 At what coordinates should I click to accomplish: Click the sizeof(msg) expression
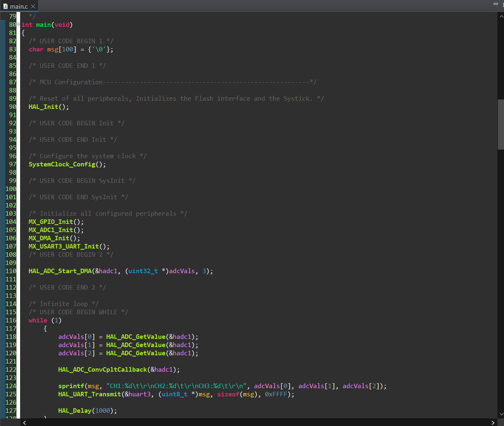[x=239, y=394]
